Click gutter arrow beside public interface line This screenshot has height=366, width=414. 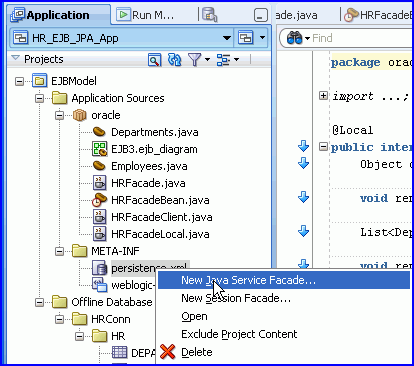pyautogui.click(x=303, y=146)
